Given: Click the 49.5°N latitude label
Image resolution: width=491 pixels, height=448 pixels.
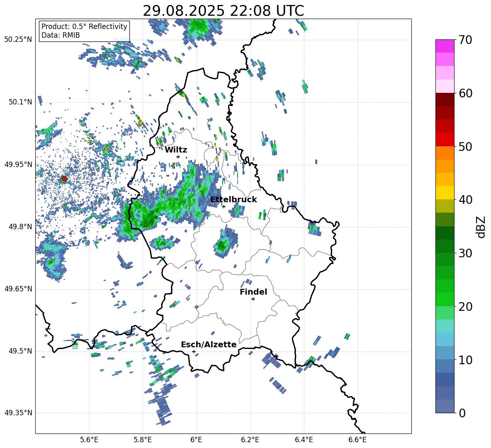Looking at the screenshot, I should [20, 351].
